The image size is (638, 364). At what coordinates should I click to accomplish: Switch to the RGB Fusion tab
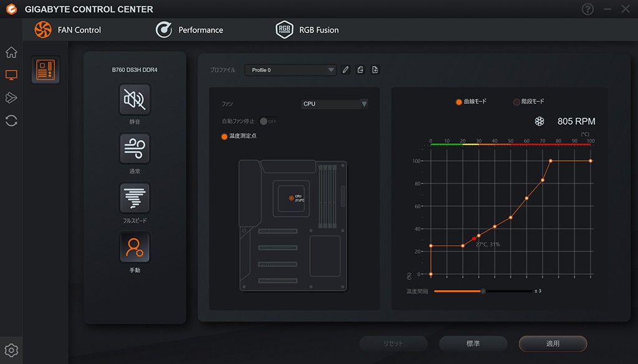pyautogui.click(x=308, y=30)
